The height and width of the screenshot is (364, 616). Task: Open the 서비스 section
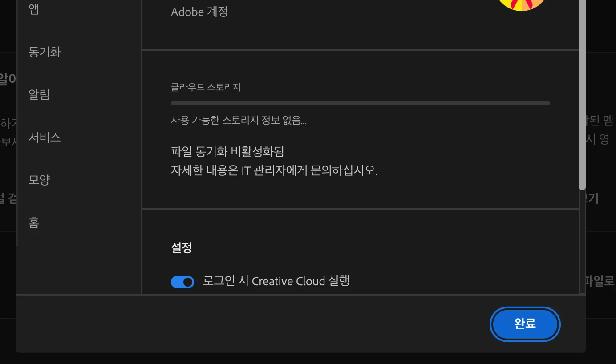point(45,137)
